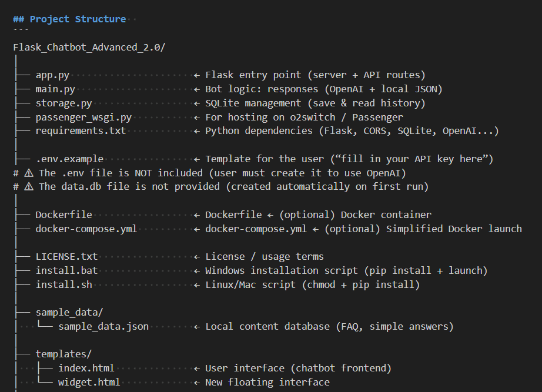Click the requirements.txt entry
542x392 pixels.
tap(81, 130)
